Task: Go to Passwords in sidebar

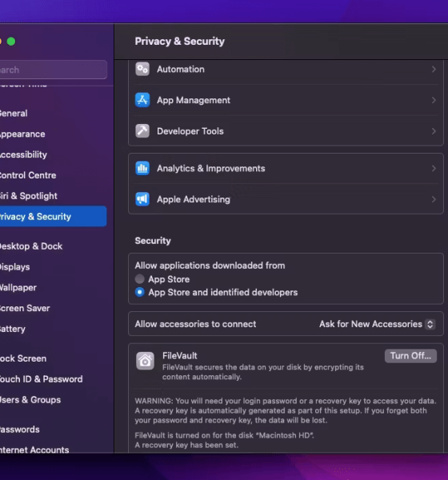Action: click(x=19, y=430)
